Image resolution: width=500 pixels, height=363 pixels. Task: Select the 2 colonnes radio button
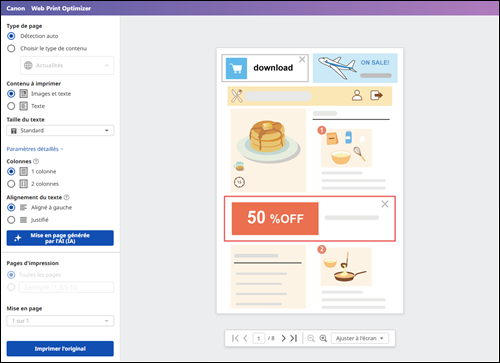coord(11,184)
